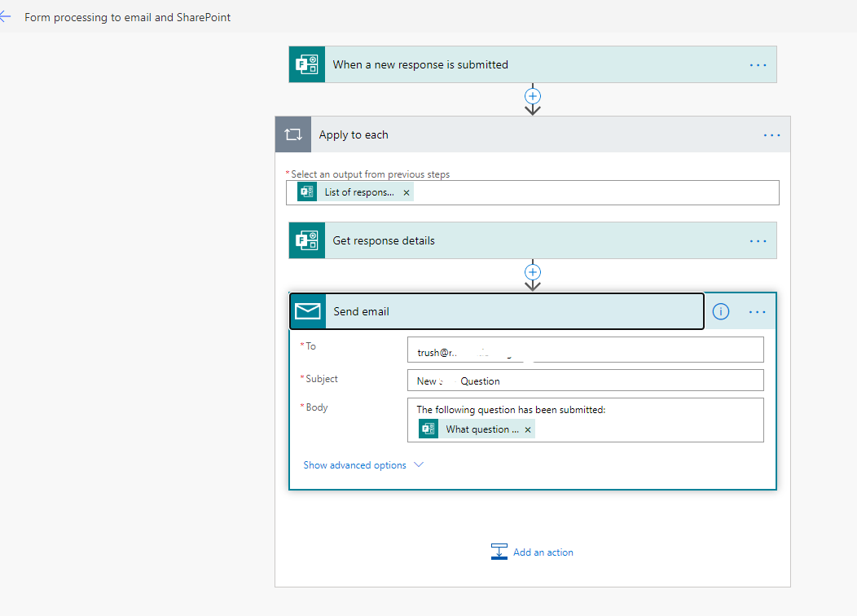
Task: Click the insert step plus below the trigger
Action: click(532, 95)
